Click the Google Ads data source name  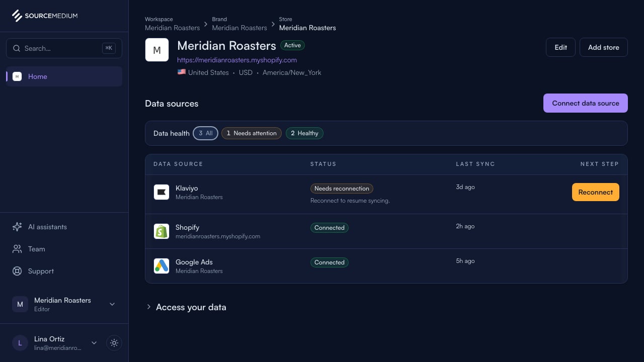[x=194, y=262]
